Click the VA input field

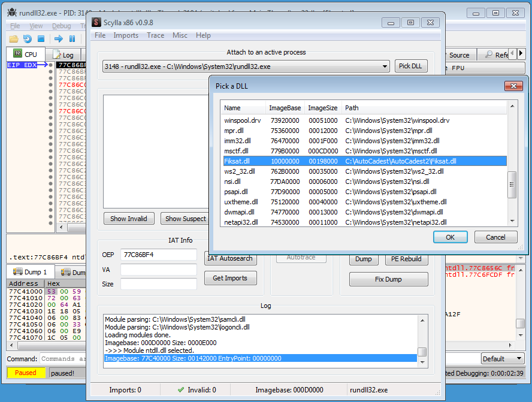point(158,270)
